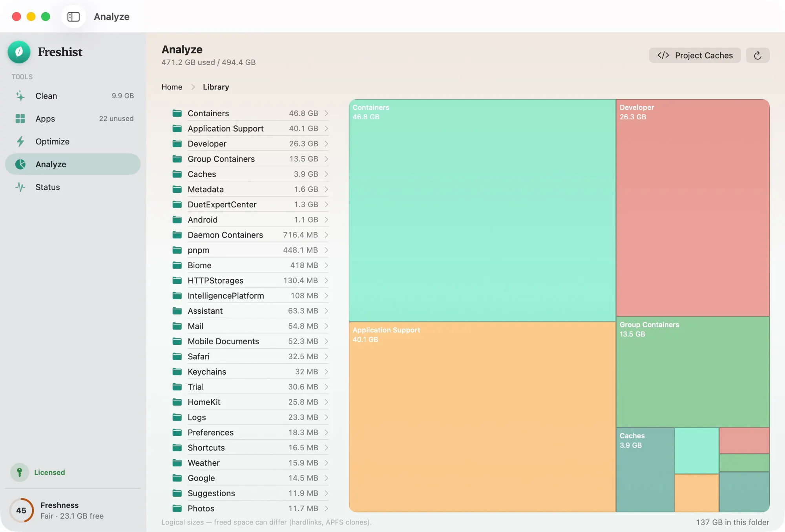
Task: Select Group Containers 13.5 GB treemap block
Action: pos(693,372)
